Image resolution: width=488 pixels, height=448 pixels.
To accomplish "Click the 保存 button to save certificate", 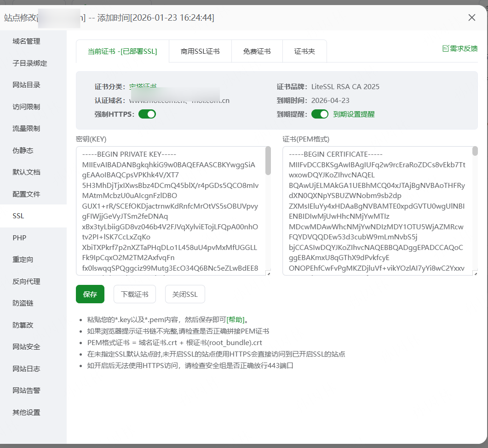I will [90, 294].
